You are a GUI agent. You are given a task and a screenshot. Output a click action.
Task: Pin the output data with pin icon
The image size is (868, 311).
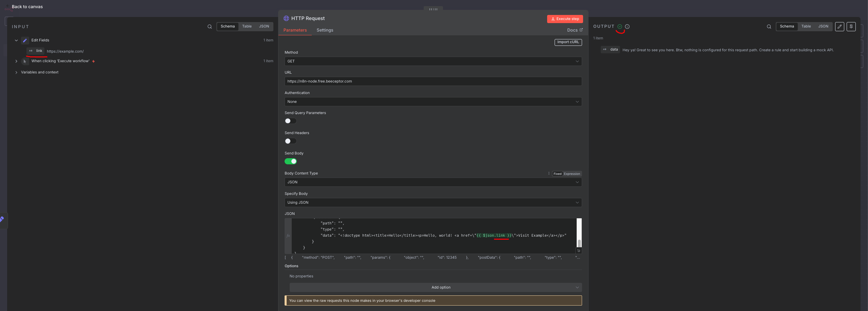coord(851,26)
